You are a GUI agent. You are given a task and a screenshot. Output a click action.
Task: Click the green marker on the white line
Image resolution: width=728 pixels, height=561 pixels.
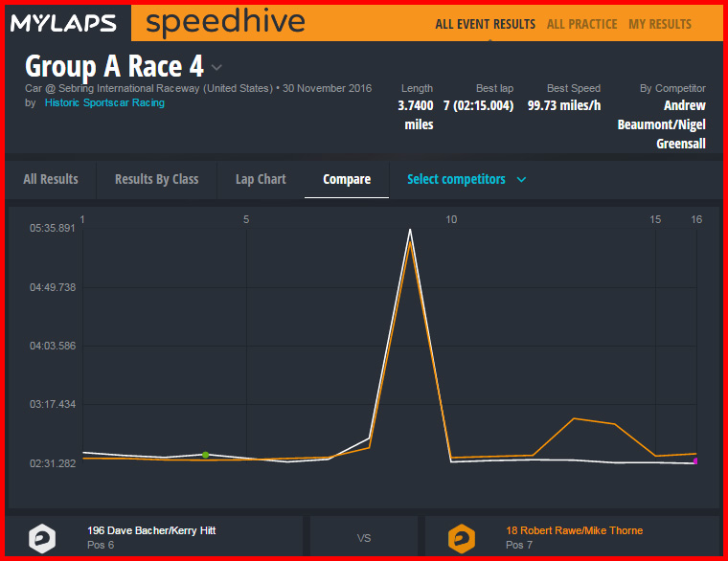pos(206,455)
